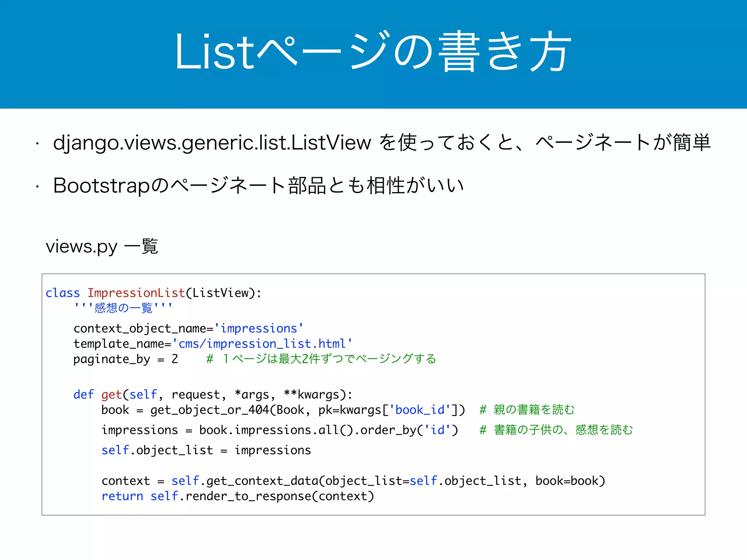Image resolution: width=747 pixels, height=560 pixels.
Task: Click the line 'def get(self, request, *args, **kwargs):'
Action: (x=213, y=394)
